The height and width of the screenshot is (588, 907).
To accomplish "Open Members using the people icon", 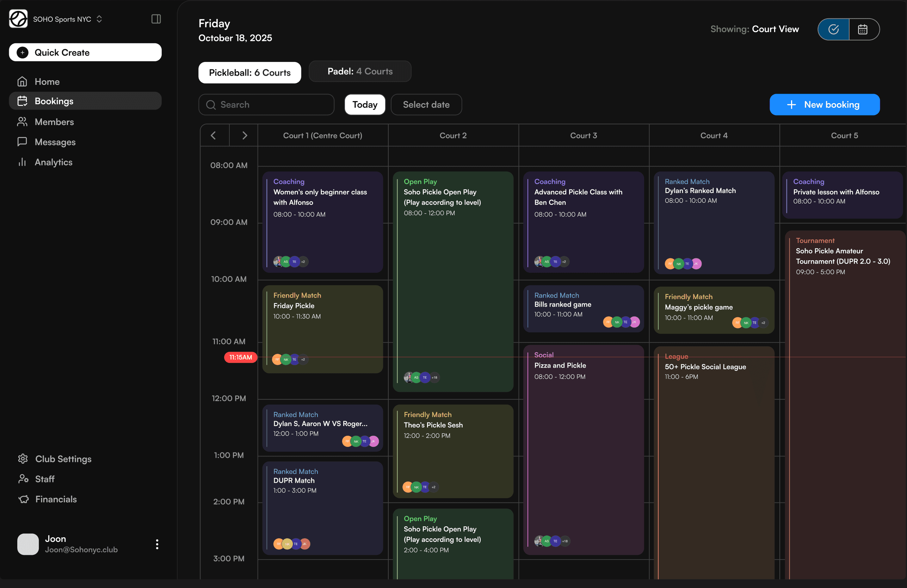I will [23, 121].
